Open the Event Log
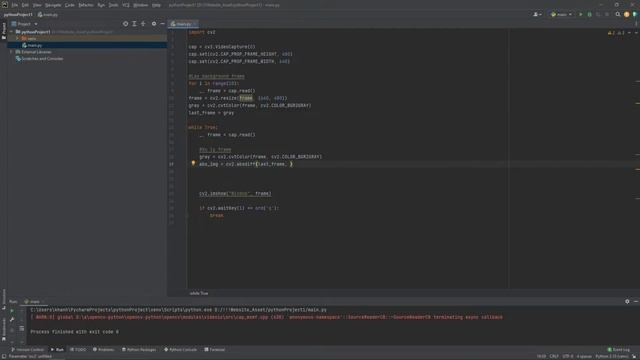 [619, 350]
